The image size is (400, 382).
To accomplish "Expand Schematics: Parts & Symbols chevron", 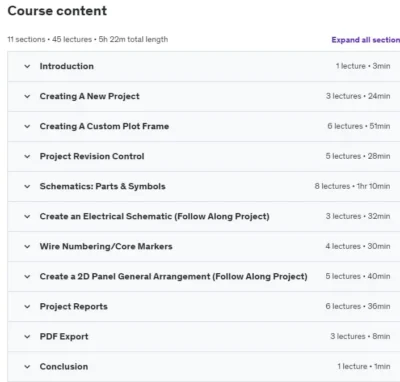I will point(27,186).
